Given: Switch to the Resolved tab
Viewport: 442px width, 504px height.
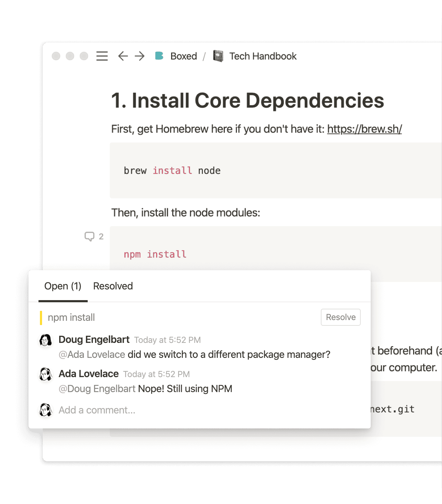Looking at the screenshot, I should pos(113,286).
